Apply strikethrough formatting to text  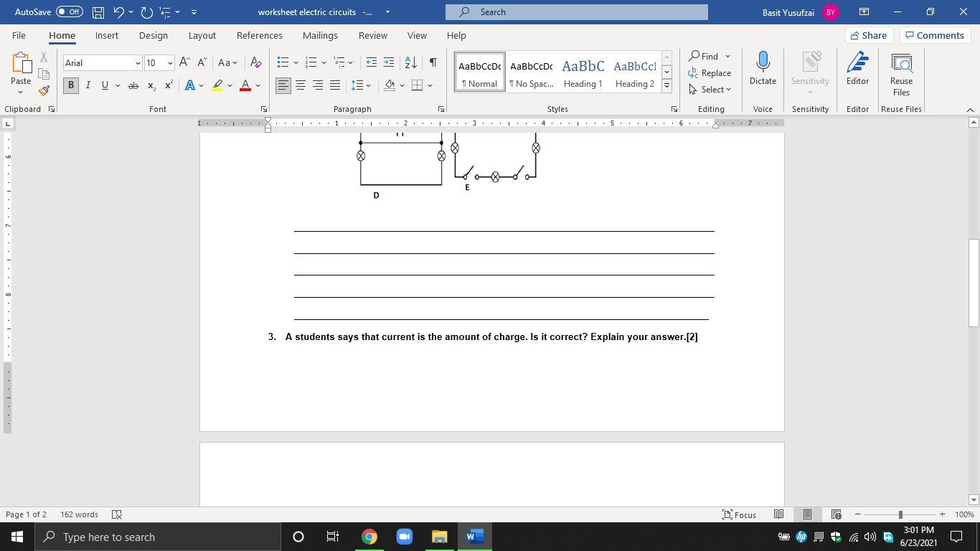pos(133,85)
